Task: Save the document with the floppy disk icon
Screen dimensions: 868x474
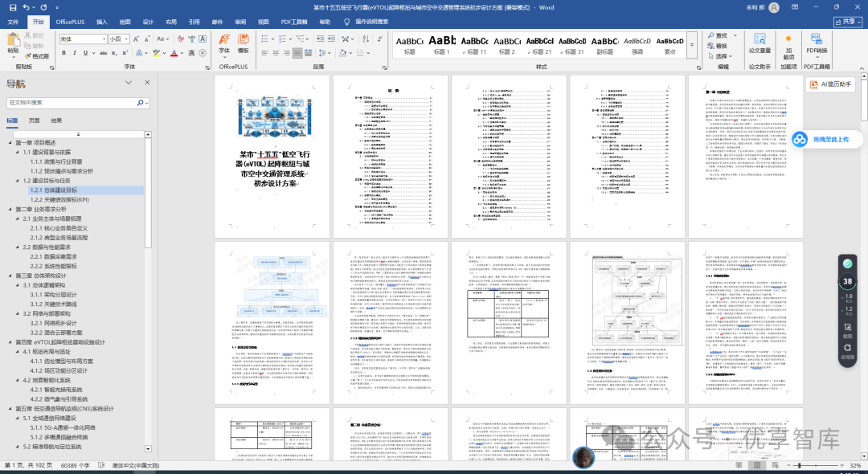Action: (12, 8)
